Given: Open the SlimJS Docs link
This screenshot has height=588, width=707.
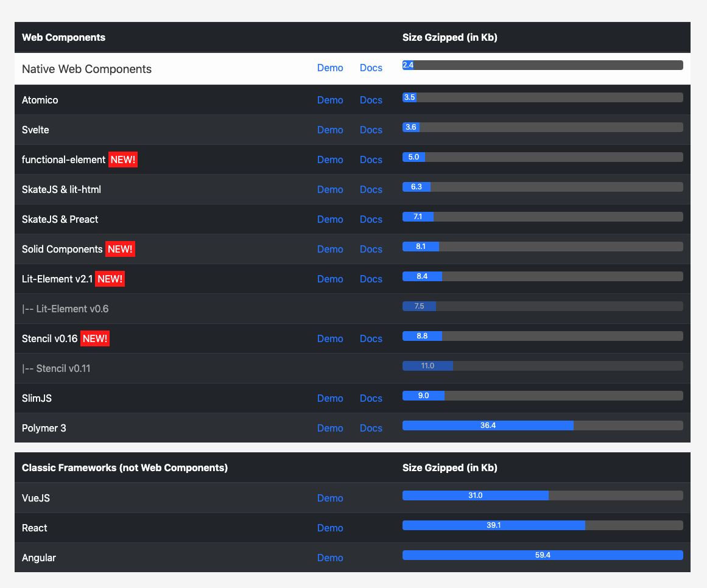Looking at the screenshot, I should point(371,398).
